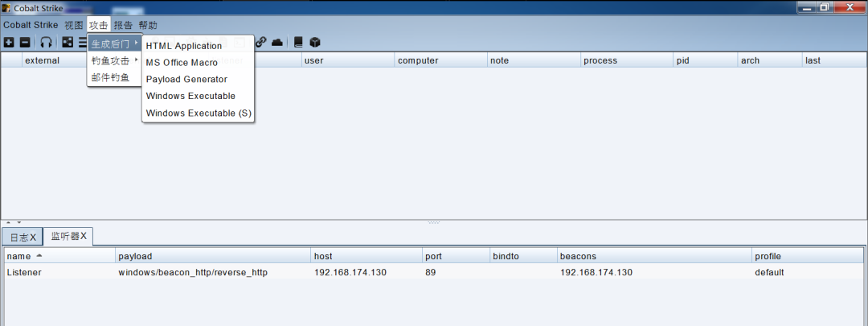Viewport: 868px width, 326px height.
Task: Sort listeners by the beacons column header
Action: click(x=654, y=256)
